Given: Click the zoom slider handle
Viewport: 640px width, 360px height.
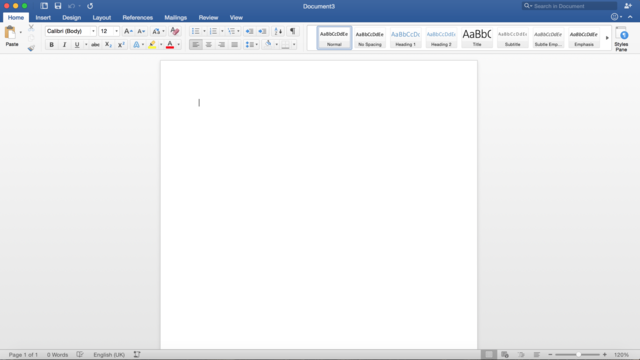Looking at the screenshot, I should 578,355.
